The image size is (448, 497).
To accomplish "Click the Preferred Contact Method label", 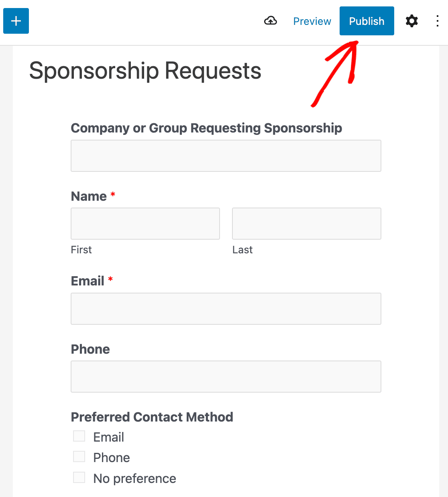I will [x=152, y=417].
